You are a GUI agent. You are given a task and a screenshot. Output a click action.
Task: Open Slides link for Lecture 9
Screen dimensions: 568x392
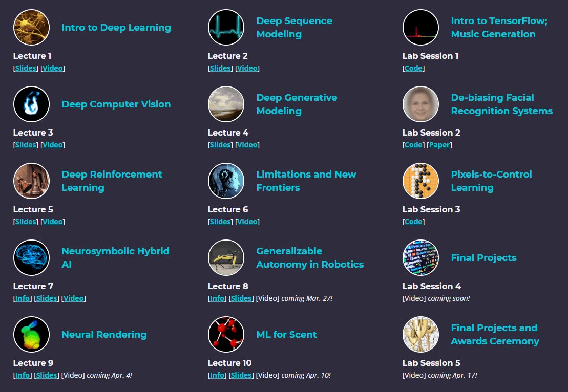pos(47,375)
